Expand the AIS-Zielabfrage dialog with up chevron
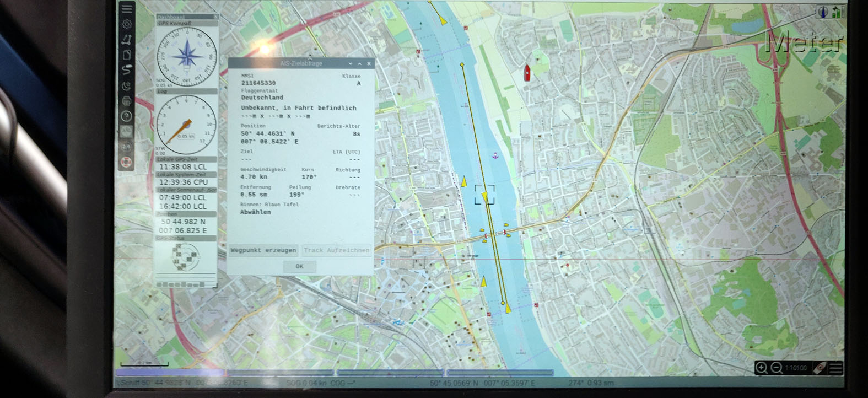The width and height of the screenshot is (868, 398). point(359,64)
